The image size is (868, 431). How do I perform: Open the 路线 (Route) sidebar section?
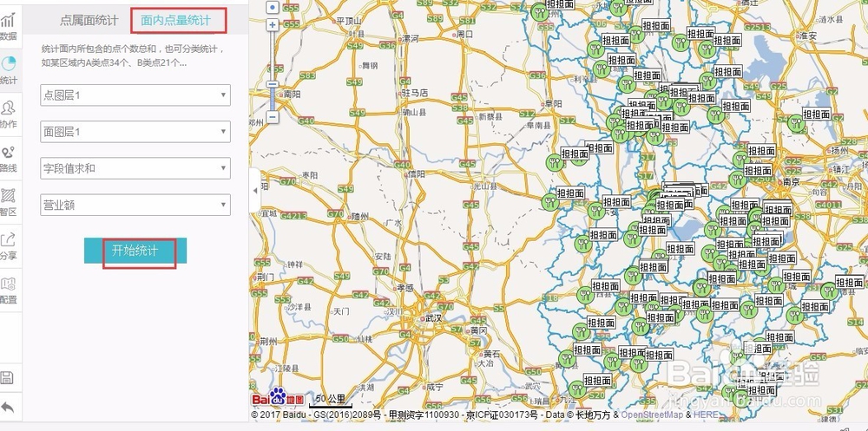[9, 158]
